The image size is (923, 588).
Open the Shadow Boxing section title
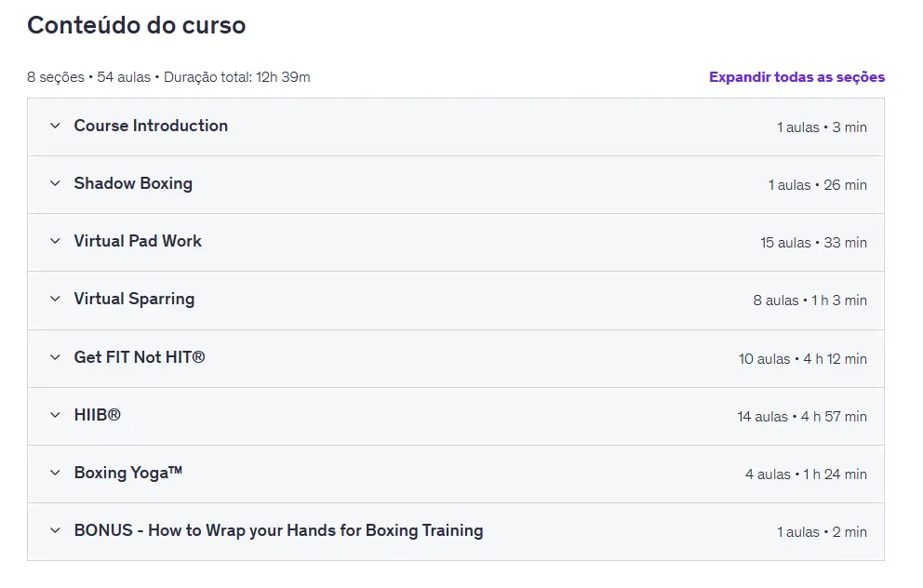coord(133,183)
